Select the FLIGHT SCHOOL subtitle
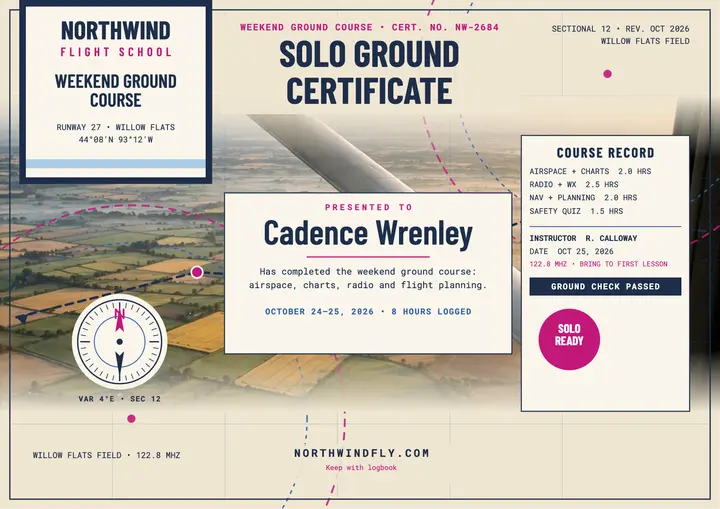The image size is (720, 509). click(x=116, y=52)
